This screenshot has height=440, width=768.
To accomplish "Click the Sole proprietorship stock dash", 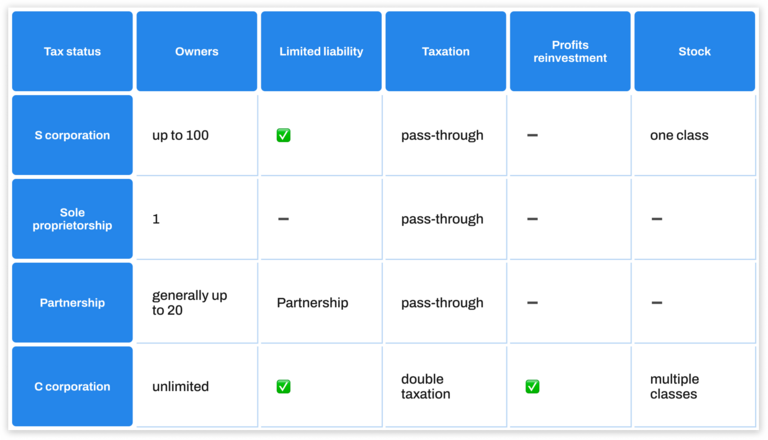I will (656, 219).
